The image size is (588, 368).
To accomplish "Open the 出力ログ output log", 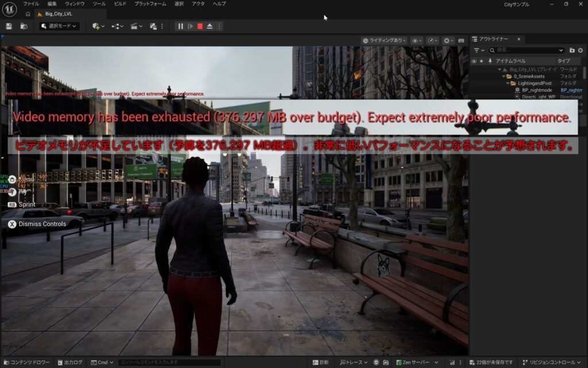I will [69, 362].
